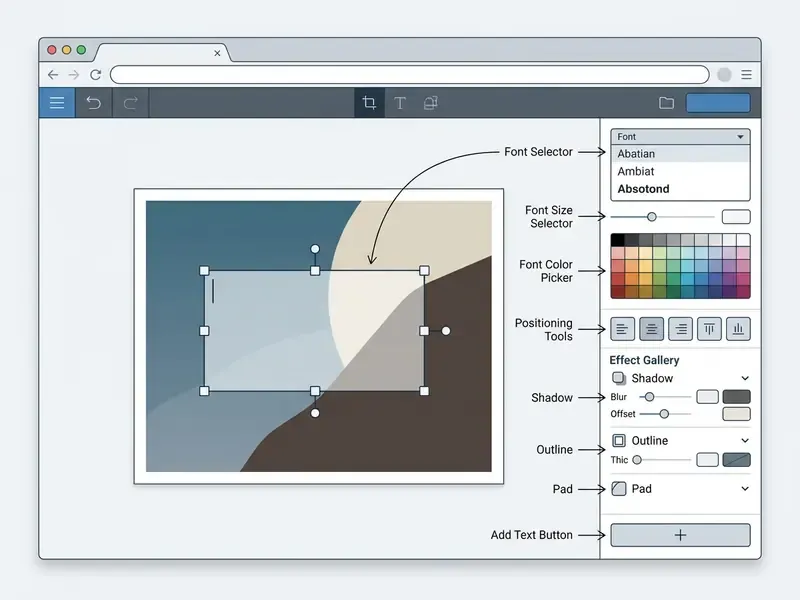Align text center
This screenshot has height=600, width=800.
(x=652, y=329)
